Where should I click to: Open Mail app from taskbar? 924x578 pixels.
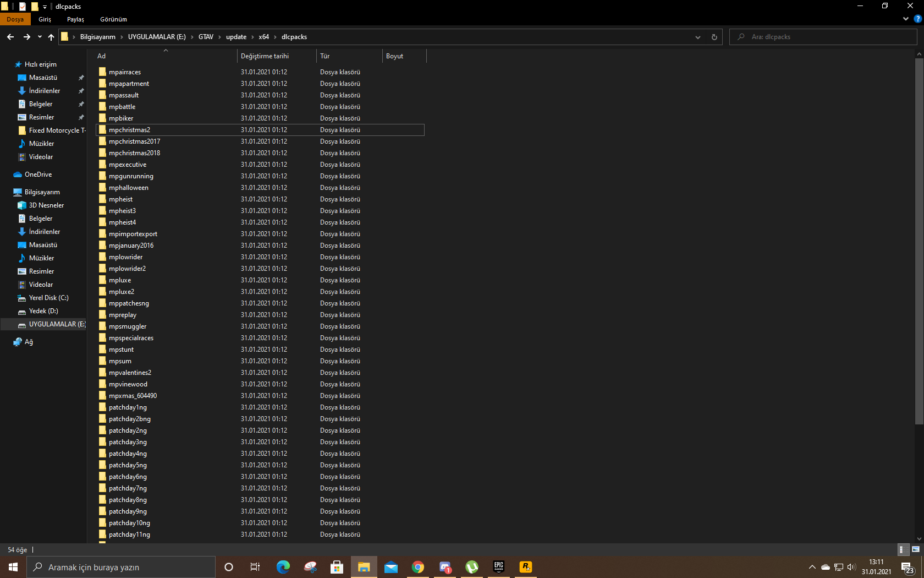(391, 567)
